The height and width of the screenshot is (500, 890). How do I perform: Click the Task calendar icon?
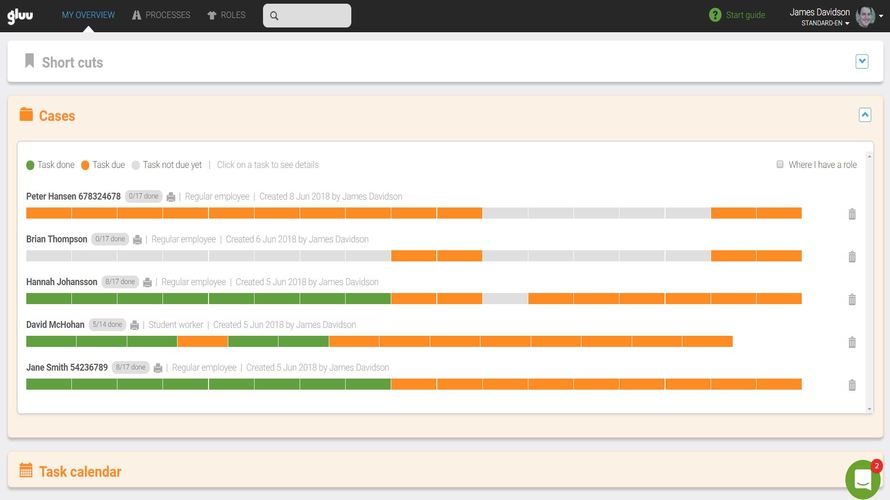click(26, 470)
